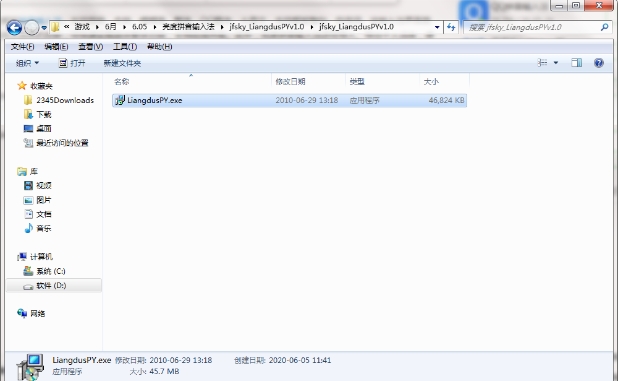Toggle the preview pane icon
The image size is (619, 381).
coord(576,63)
